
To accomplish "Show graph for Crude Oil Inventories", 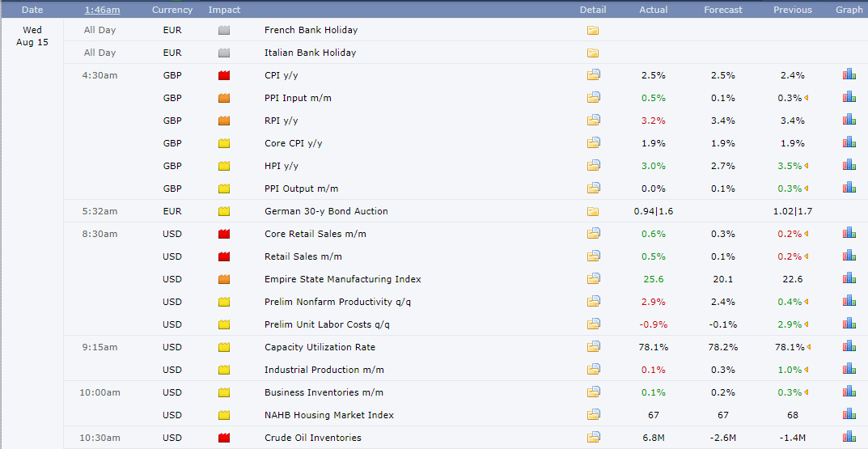I will (849, 438).
